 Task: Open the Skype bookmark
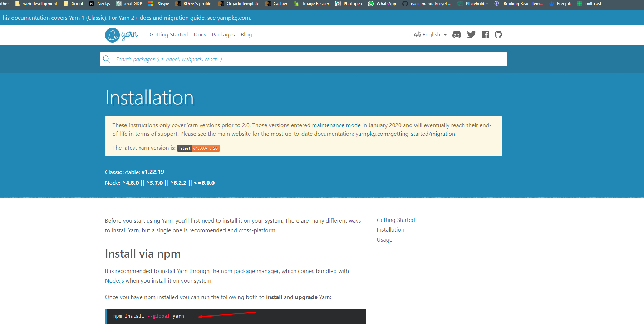pyautogui.click(x=159, y=4)
